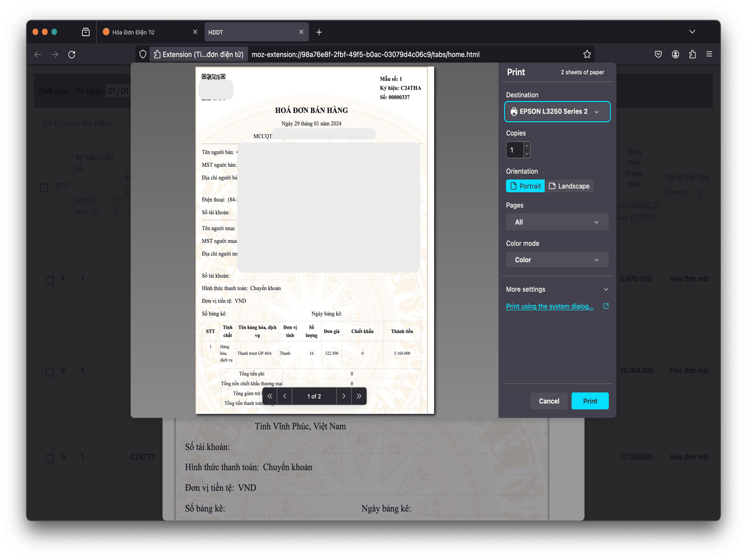The width and height of the screenshot is (747, 560).
Task: Tick the checkbox for invoice row 3
Action: [x=49, y=459]
